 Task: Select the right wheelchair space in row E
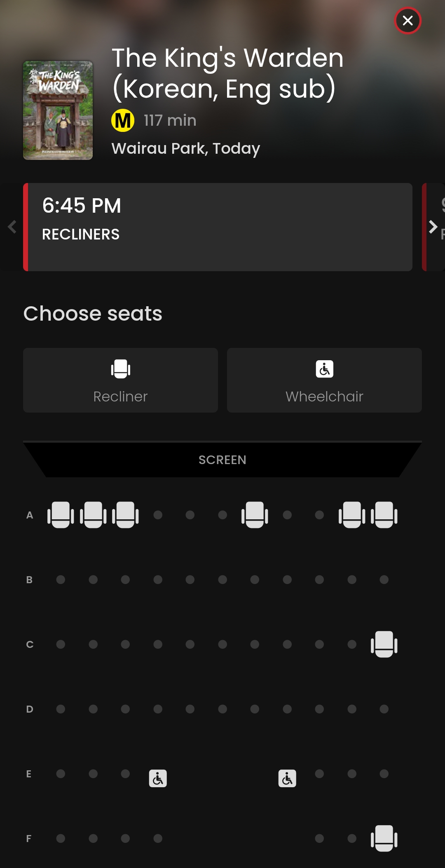[287, 779]
